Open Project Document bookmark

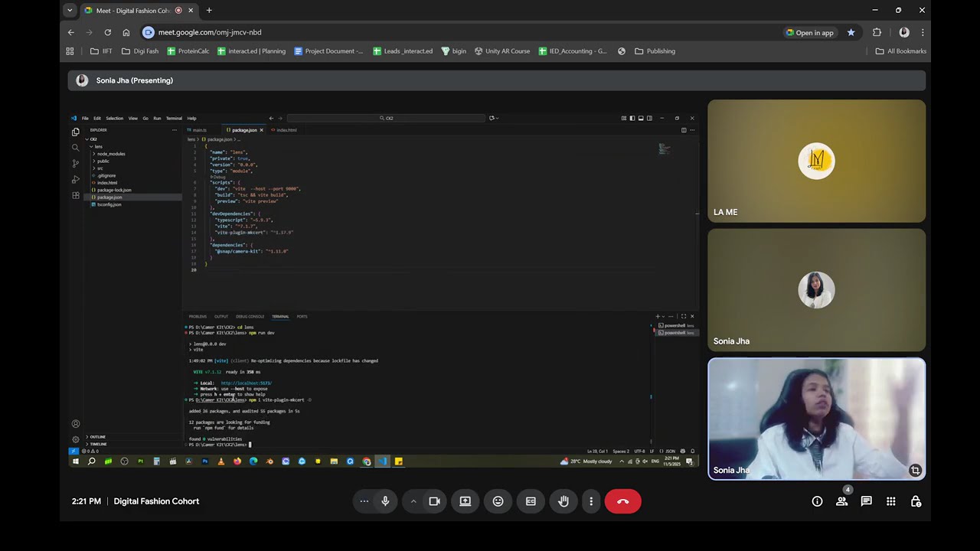coord(328,51)
